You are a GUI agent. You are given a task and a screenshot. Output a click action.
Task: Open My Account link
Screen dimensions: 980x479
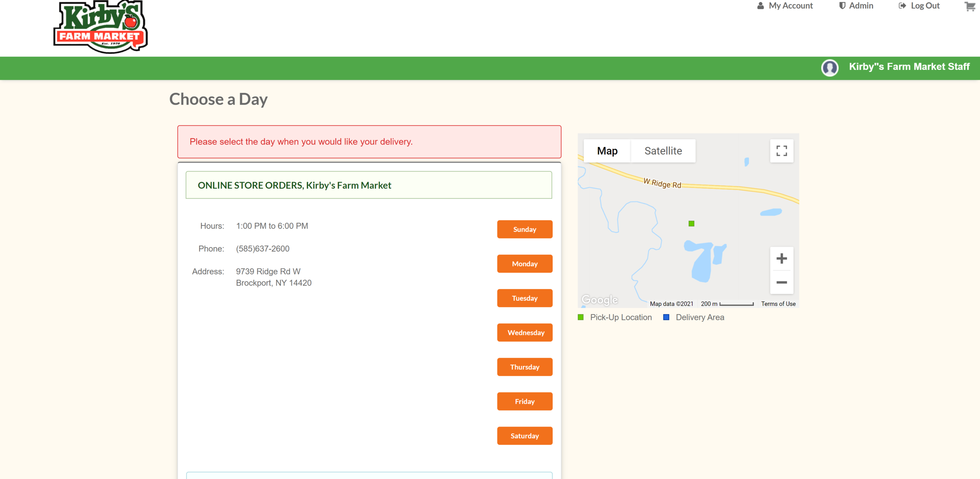click(784, 5)
